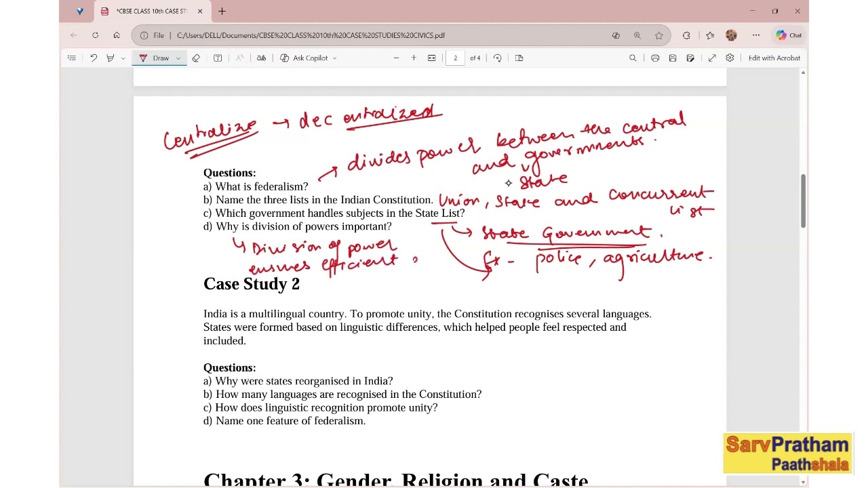Rotate the PDF page
868x488 pixels.
coord(497,58)
